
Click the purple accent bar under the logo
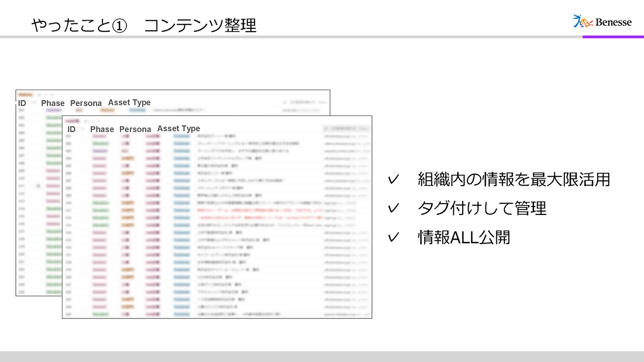pos(613,37)
